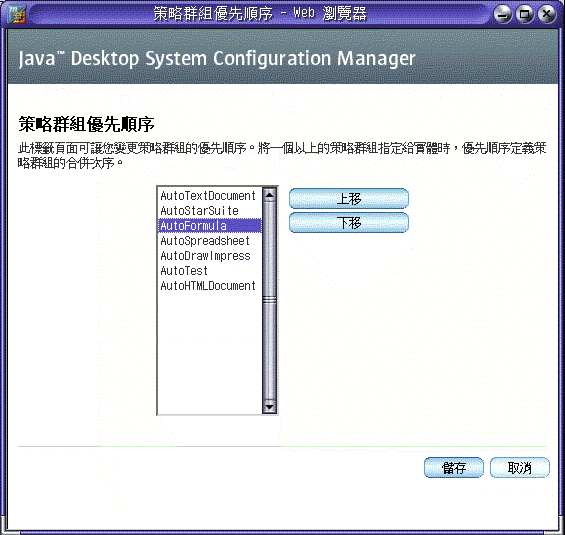This screenshot has height=535, width=565.
Task: Select AutoHTMLDocument in the list
Action: click(x=210, y=286)
